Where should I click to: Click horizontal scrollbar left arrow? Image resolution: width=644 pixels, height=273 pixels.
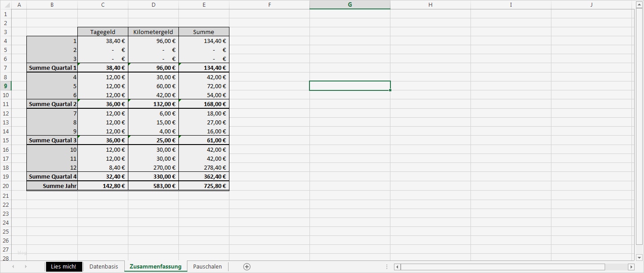397,267
